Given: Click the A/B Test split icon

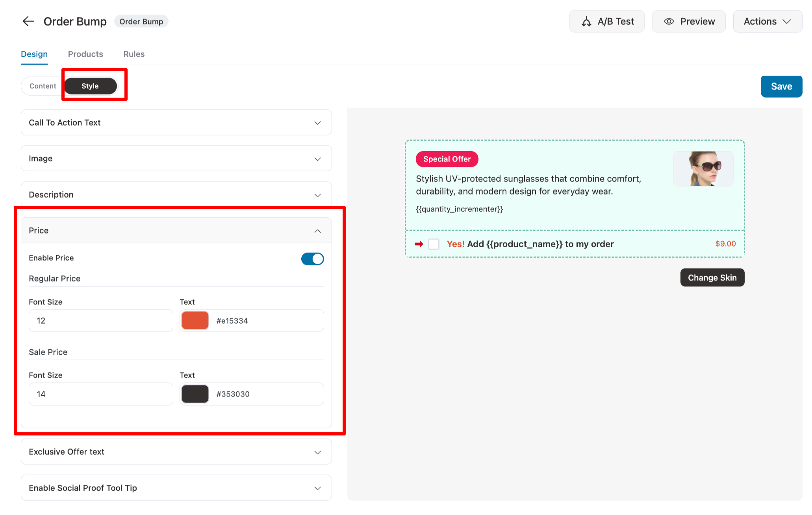Looking at the screenshot, I should coord(586,21).
